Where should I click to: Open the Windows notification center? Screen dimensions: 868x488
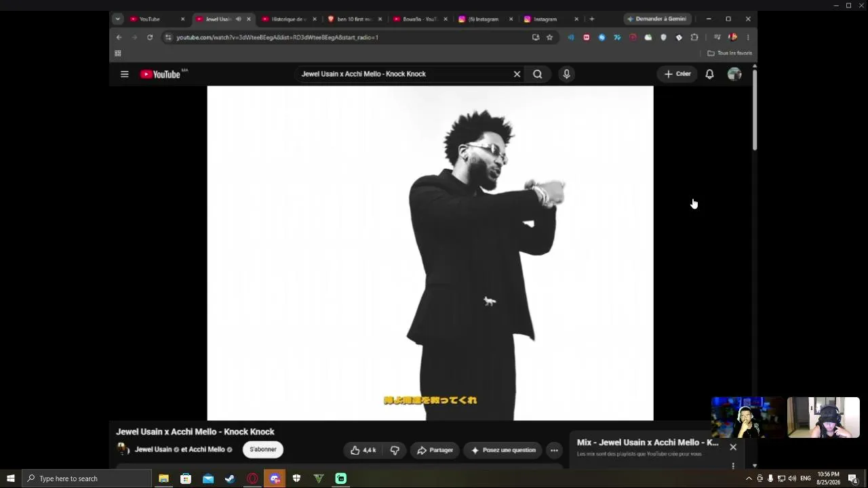[854, 479]
